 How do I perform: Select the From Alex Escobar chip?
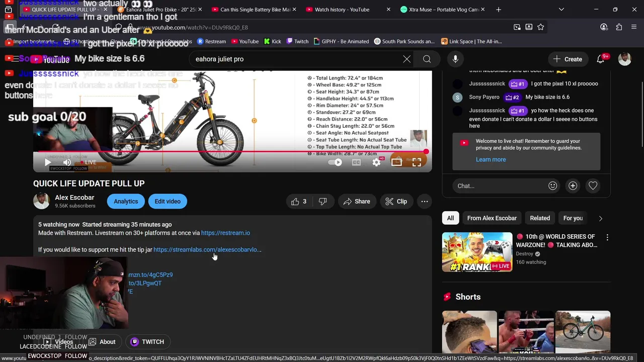(x=492, y=218)
